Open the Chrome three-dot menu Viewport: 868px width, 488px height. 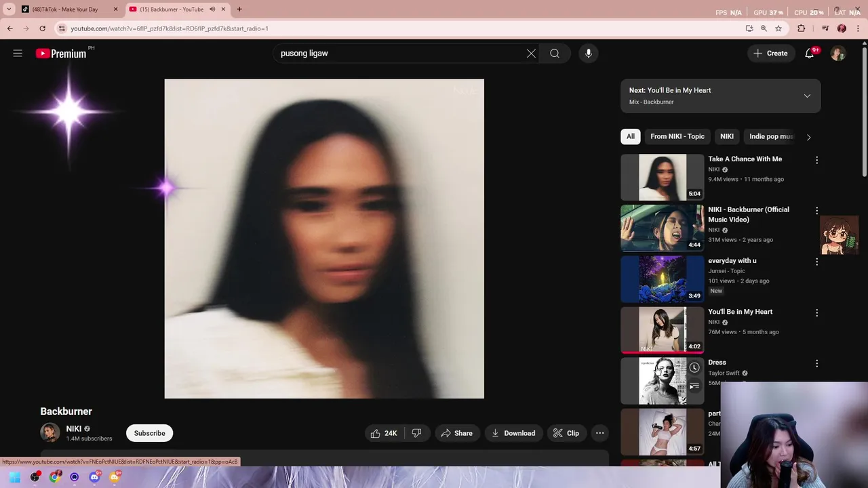pyautogui.click(x=858, y=28)
